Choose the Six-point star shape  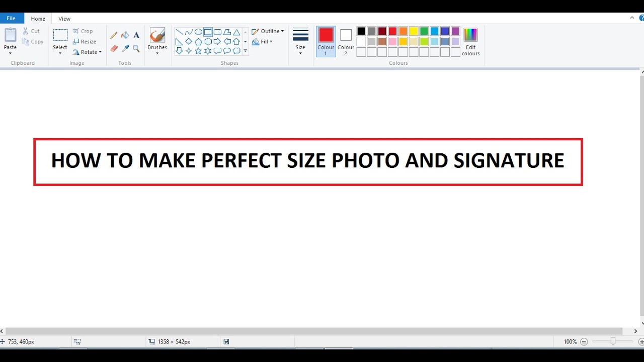208,51
